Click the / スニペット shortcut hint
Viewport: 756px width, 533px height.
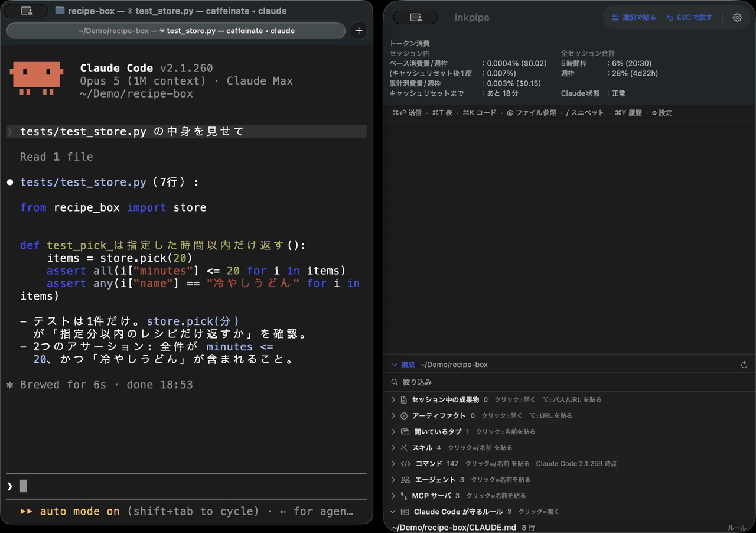pyautogui.click(x=585, y=113)
